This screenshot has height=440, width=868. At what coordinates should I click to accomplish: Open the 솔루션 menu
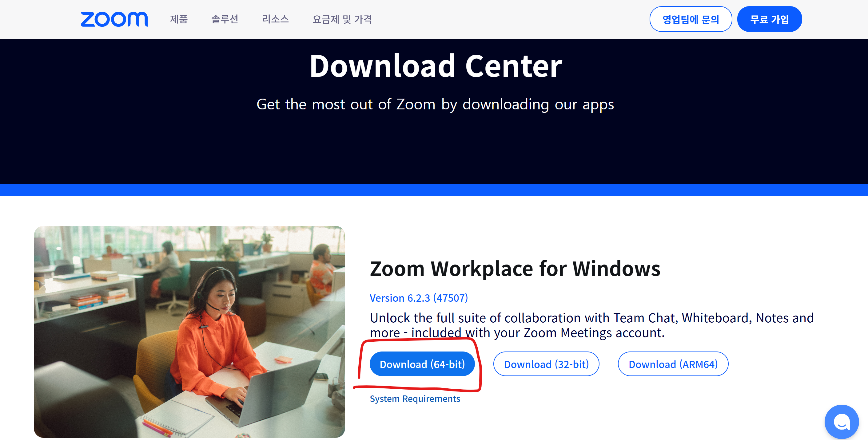pos(225,19)
